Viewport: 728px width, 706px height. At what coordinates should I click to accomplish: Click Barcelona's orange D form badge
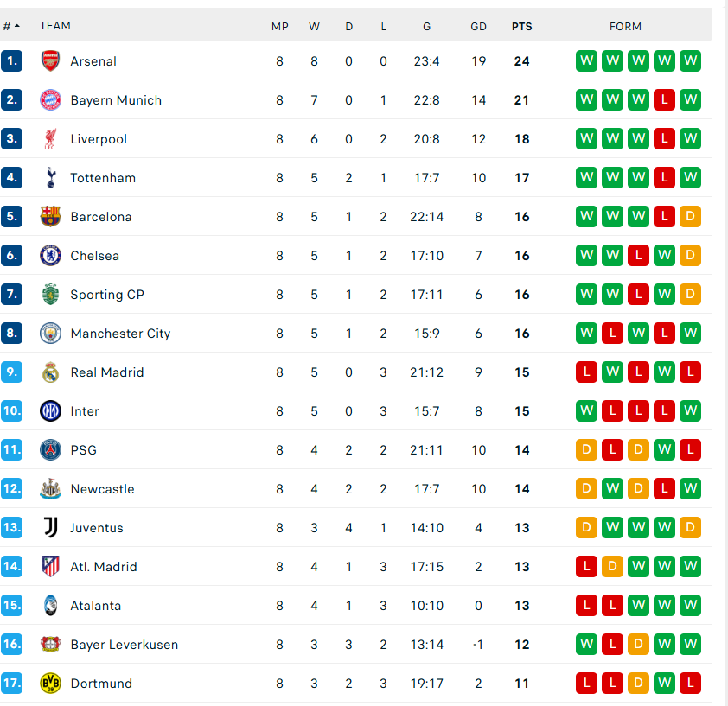coord(690,217)
